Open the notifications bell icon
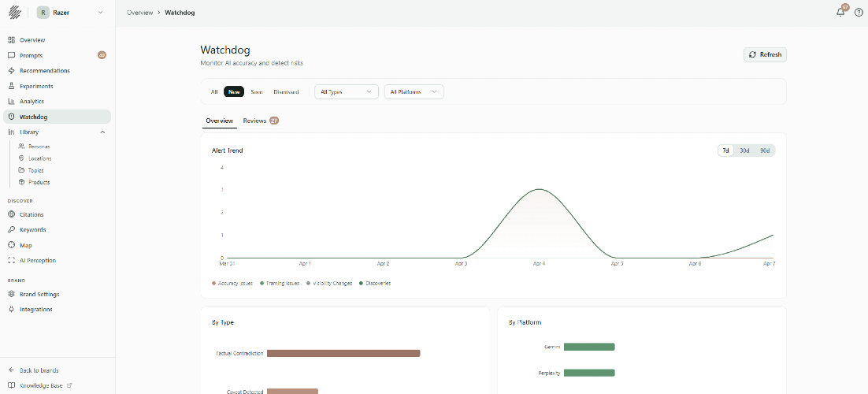Viewport: 868px width, 394px height. [840, 13]
